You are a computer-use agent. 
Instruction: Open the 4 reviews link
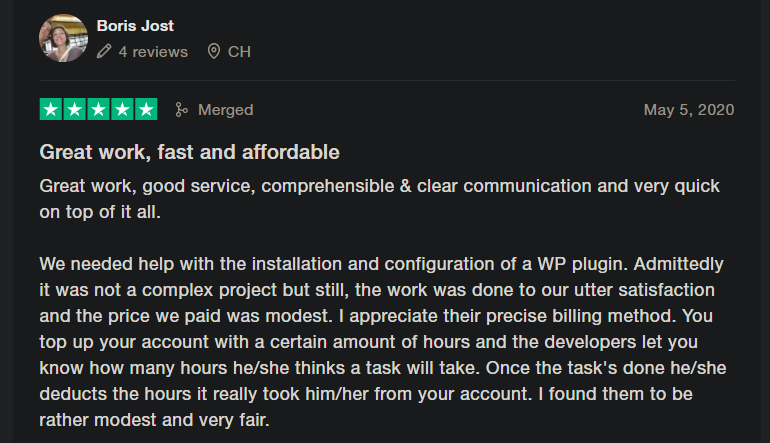coord(153,52)
